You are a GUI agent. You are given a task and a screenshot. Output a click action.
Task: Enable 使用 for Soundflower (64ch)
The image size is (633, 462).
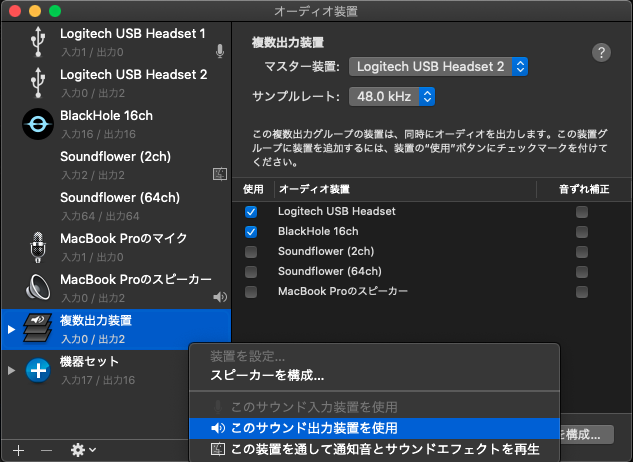[251, 272]
